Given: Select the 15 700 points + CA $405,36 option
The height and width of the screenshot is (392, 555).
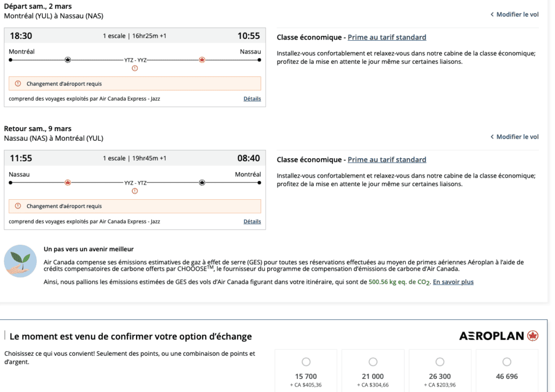Looking at the screenshot, I should click(306, 362).
